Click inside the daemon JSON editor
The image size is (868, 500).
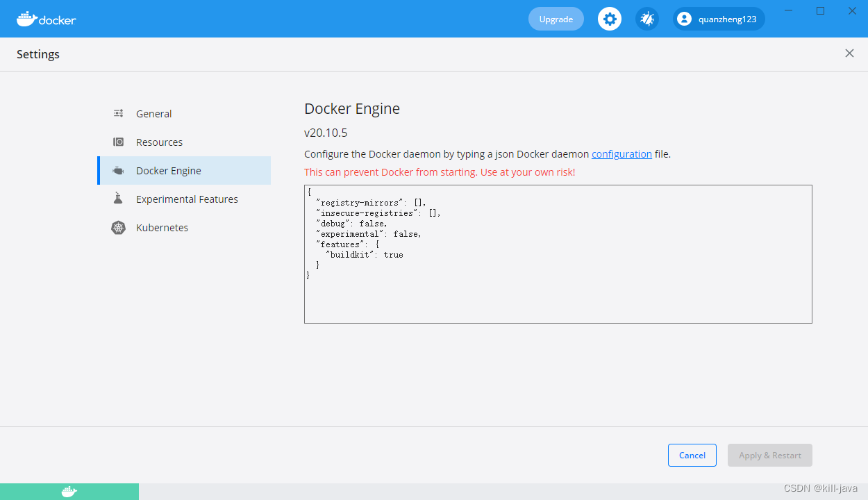558,254
